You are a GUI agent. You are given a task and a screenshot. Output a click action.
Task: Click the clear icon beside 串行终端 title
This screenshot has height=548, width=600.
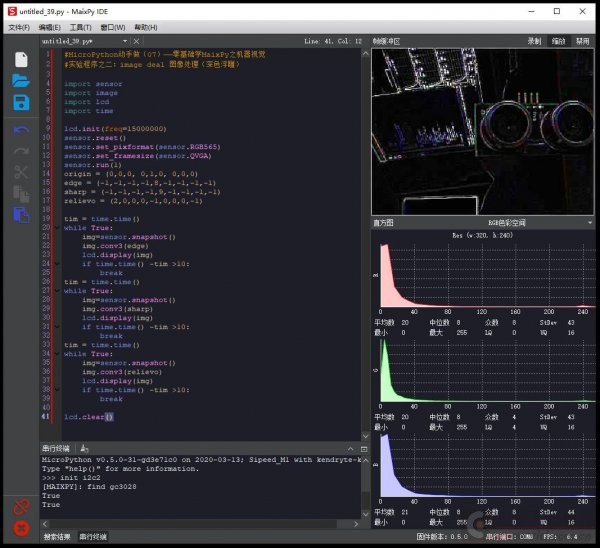click(85, 449)
